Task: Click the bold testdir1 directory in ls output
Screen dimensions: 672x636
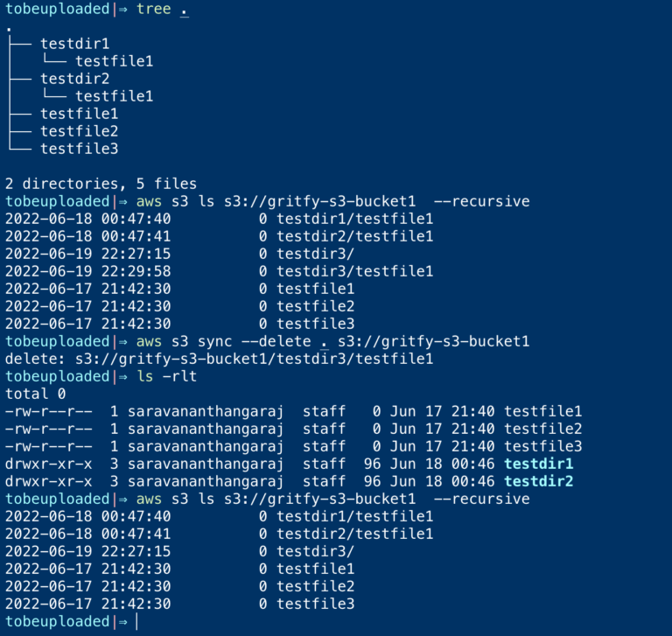Action: [538, 464]
